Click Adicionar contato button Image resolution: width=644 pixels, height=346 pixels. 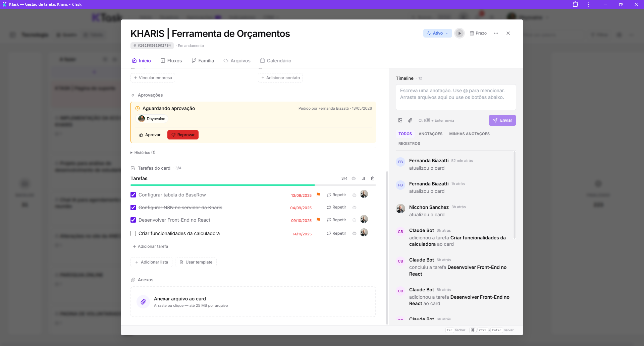280,78
